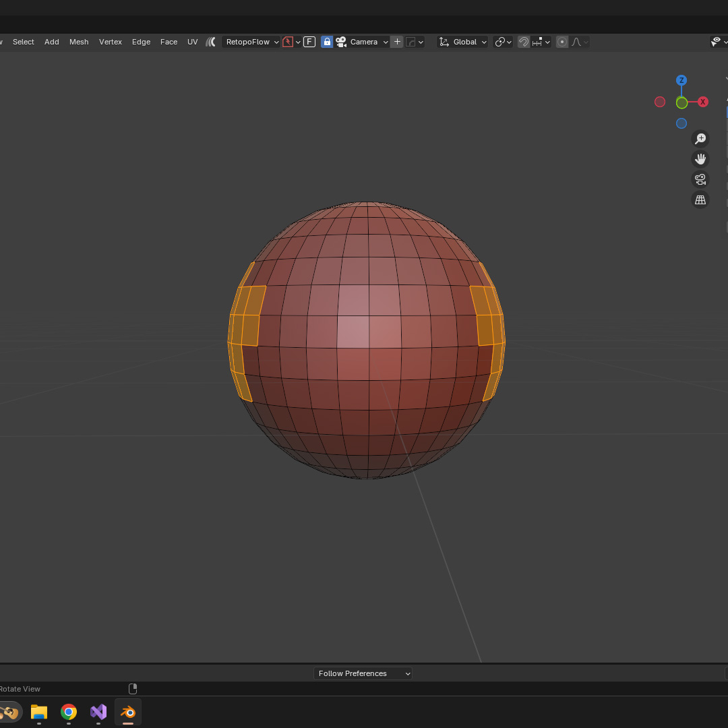This screenshot has height=728, width=728.
Task: Open the Camera selector field
Action: click(x=363, y=42)
